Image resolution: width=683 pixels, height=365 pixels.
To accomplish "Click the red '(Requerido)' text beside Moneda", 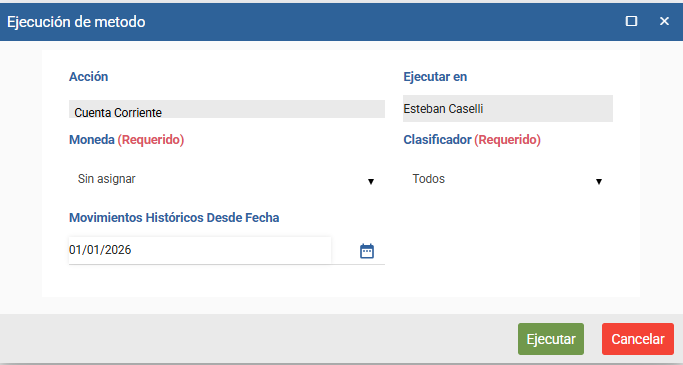I will click(x=151, y=139).
